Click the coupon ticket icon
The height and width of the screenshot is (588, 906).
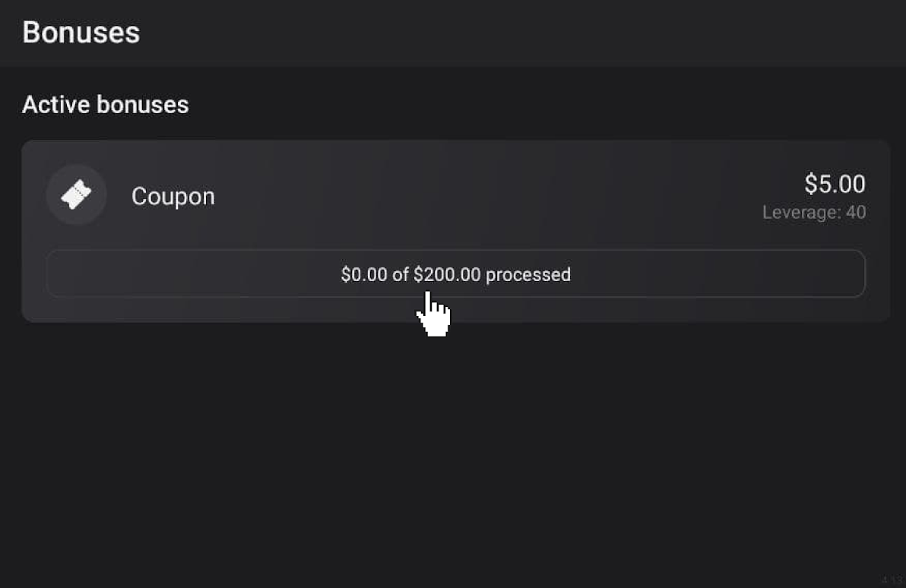point(76,194)
